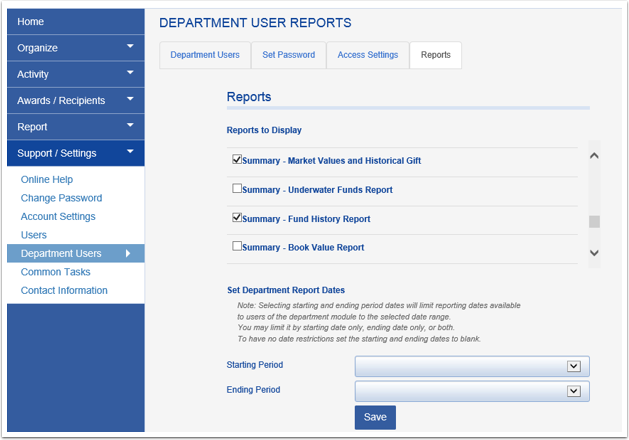Screen dimensions: 629x440
Task: Open the Awards / Recipients sidebar menu
Action: point(76,100)
